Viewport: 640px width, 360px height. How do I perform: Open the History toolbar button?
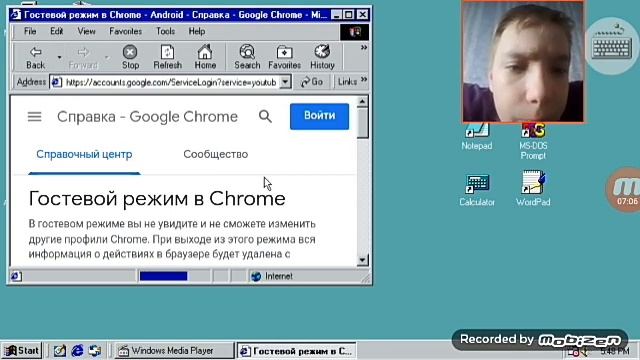(322, 57)
